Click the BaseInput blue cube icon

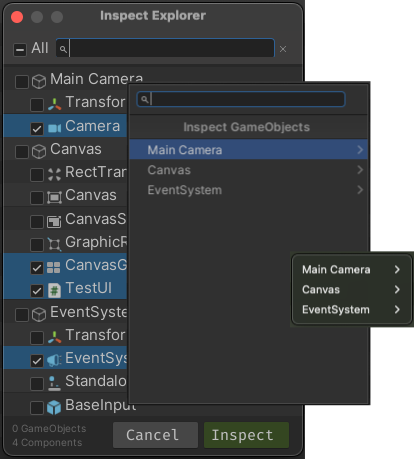click(54, 407)
